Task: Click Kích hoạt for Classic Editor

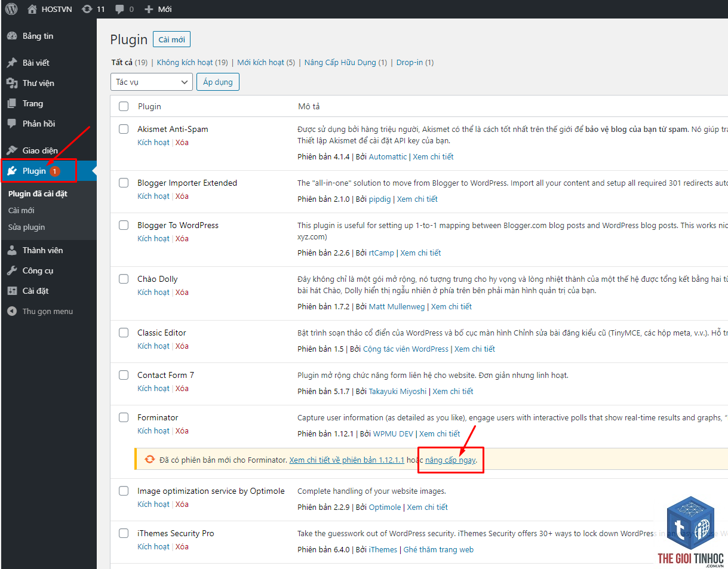Action: (x=153, y=346)
